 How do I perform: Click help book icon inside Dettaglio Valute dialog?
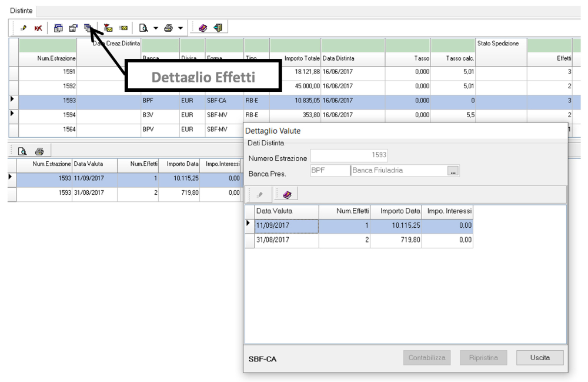pyautogui.click(x=286, y=194)
